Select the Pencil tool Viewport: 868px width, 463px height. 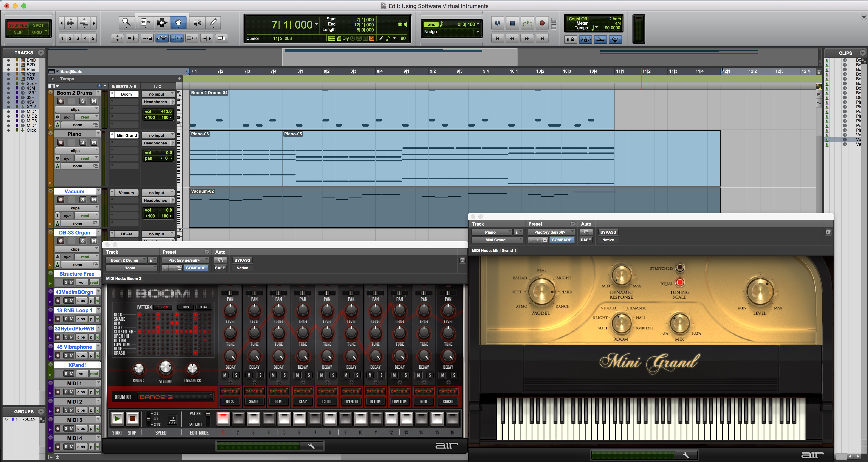coord(213,23)
